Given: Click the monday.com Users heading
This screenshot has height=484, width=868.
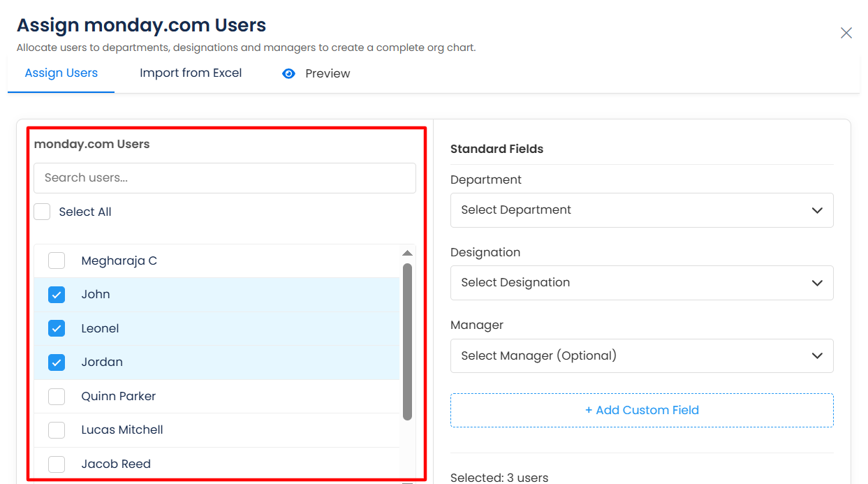Looking at the screenshot, I should tap(92, 144).
